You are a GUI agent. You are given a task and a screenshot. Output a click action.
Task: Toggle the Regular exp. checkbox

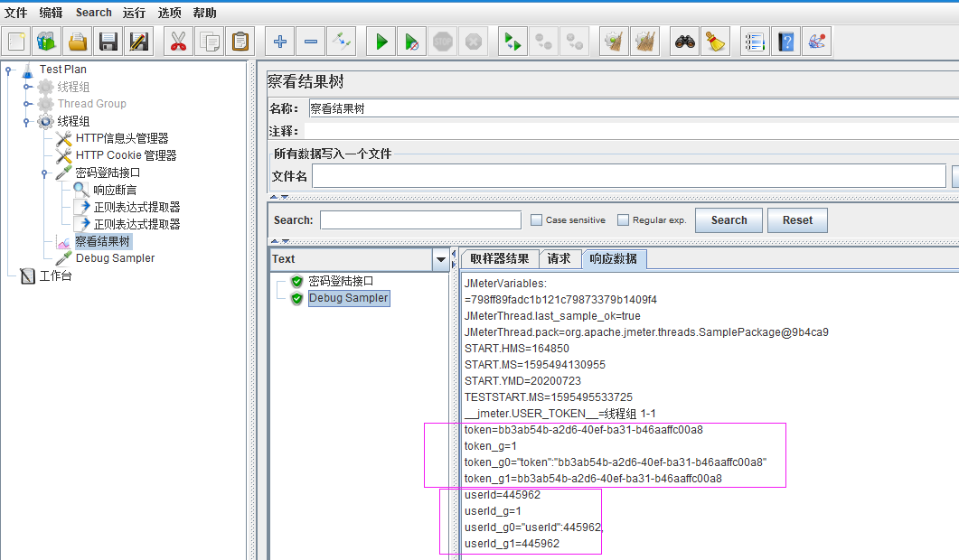click(623, 220)
